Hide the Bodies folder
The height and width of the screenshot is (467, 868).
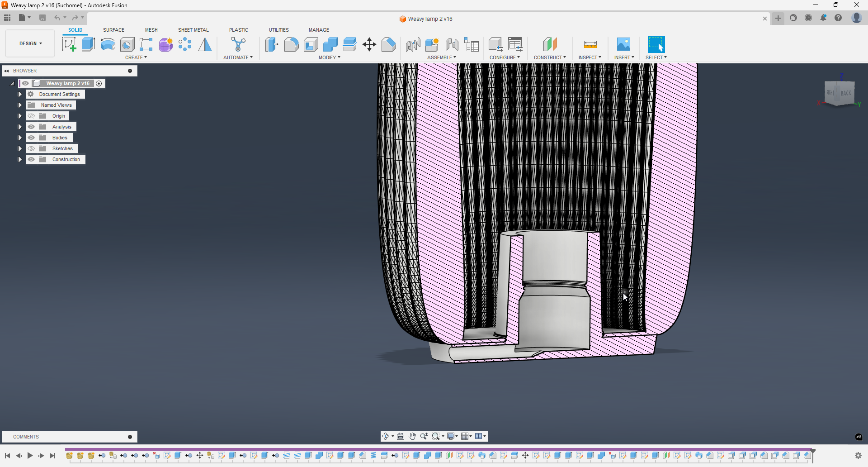pyautogui.click(x=31, y=138)
